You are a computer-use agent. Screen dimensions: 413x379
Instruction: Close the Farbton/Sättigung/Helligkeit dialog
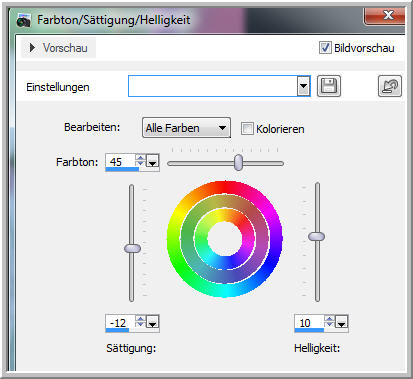(x=385, y=16)
